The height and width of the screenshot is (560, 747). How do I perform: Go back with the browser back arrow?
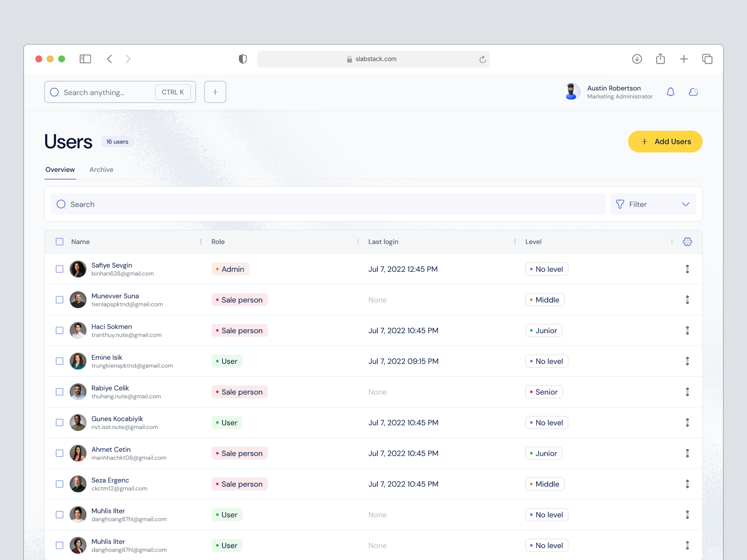(x=109, y=59)
